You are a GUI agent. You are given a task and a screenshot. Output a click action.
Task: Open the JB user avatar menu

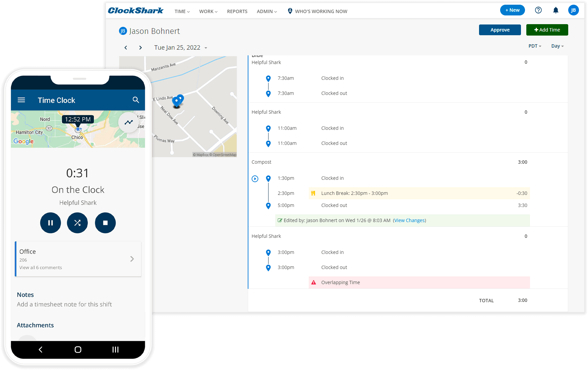(x=573, y=10)
